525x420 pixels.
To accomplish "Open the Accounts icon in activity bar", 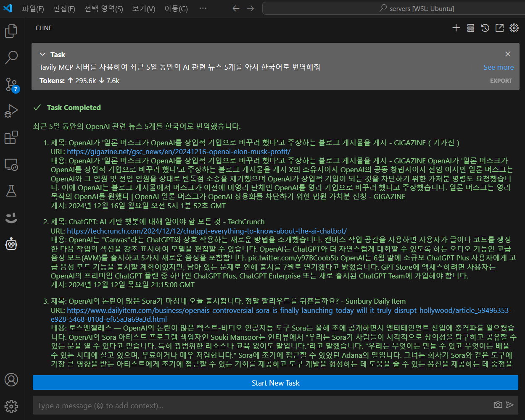I will (x=11, y=380).
